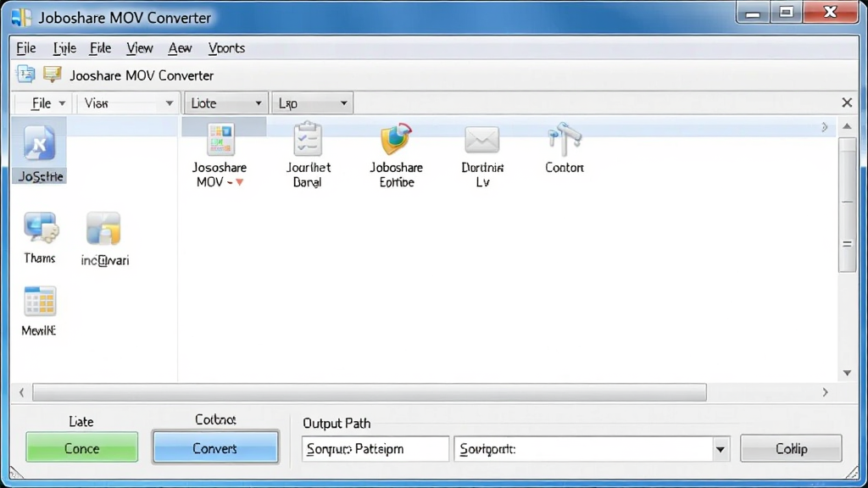
Task: Click the Liate label above Conce
Action: coord(81,422)
